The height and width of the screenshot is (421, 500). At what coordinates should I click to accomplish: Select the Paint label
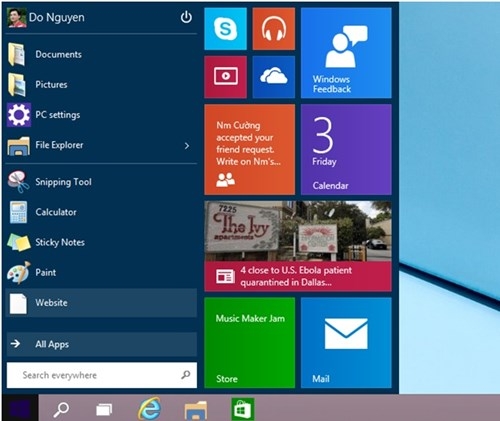coord(46,273)
